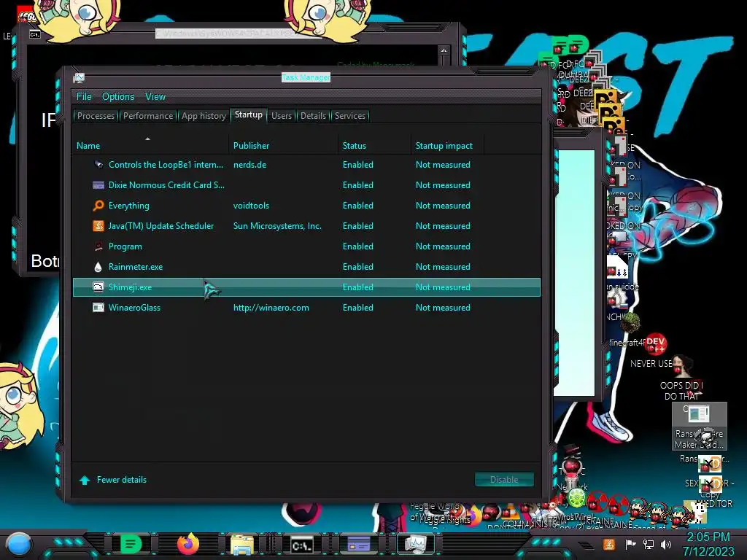Show hidden tray icons arrow
747x560 pixels.
587,545
